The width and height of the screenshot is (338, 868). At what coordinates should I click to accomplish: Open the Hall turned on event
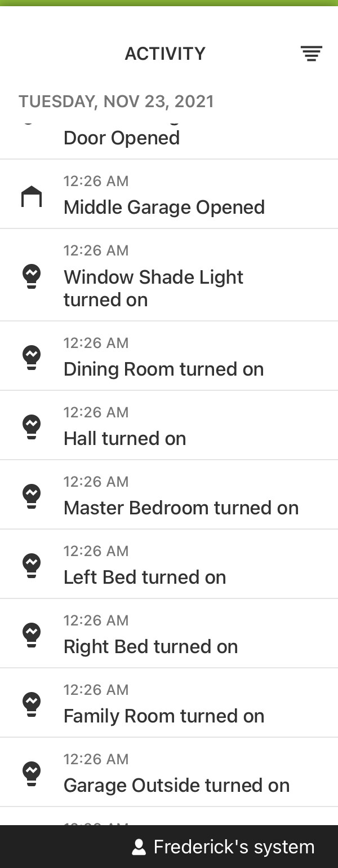coord(169,425)
